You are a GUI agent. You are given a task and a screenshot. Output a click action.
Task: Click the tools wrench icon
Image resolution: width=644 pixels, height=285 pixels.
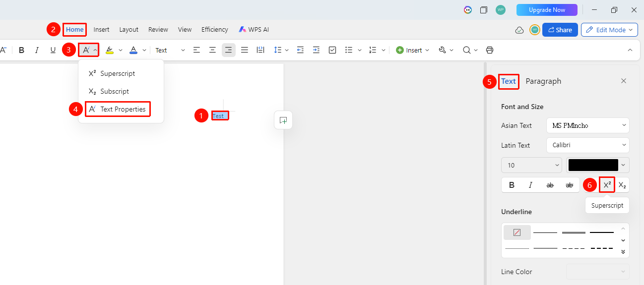443,50
